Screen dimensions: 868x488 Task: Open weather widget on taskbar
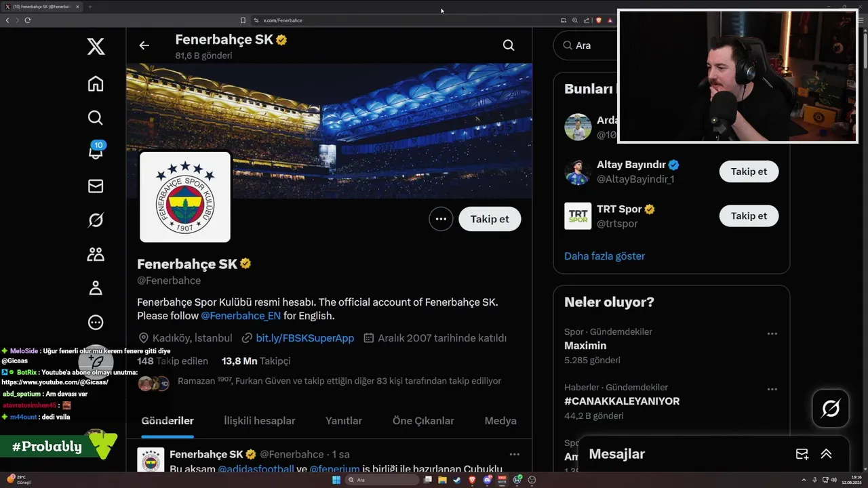(19, 480)
